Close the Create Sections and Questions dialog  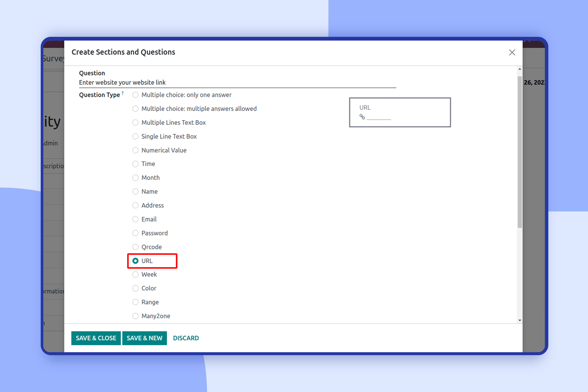click(x=512, y=53)
